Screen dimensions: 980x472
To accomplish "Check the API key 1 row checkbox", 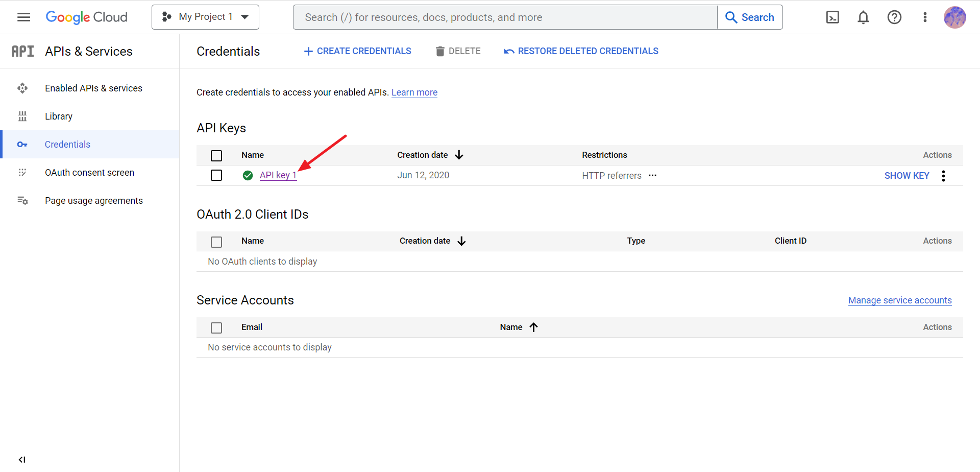I will pyautogui.click(x=216, y=175).
